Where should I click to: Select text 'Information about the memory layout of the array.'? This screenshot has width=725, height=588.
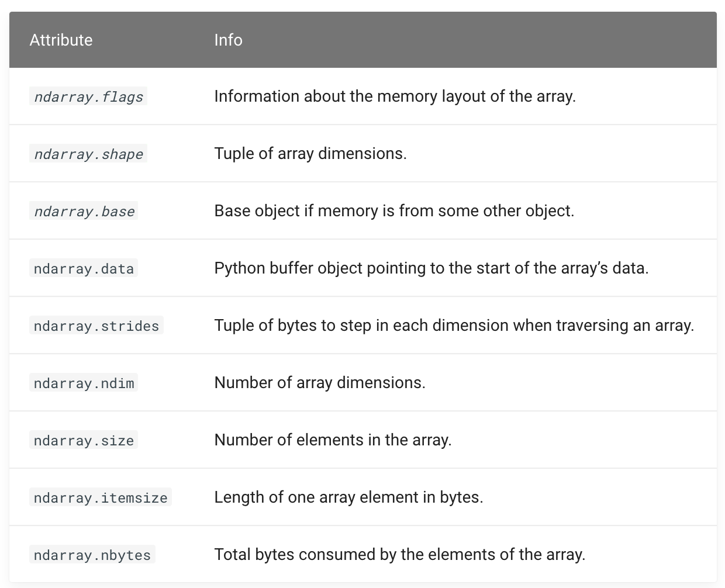[395, 96]
